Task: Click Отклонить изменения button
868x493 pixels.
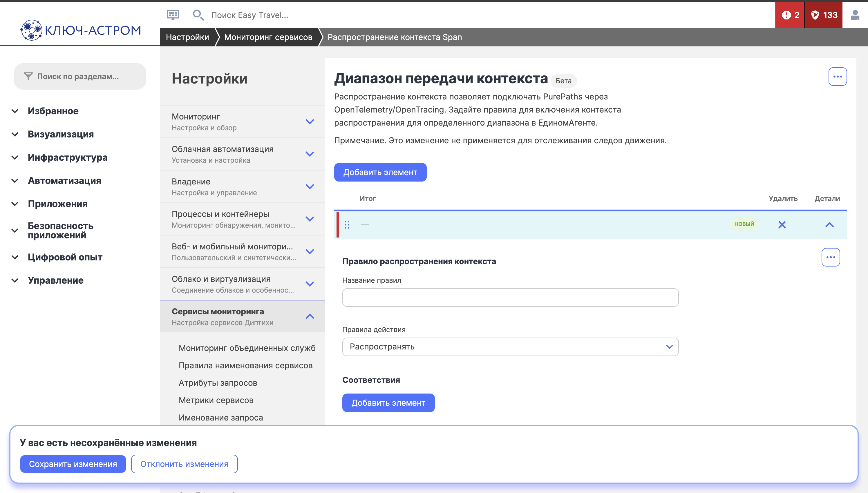Action: click(184, 464)
